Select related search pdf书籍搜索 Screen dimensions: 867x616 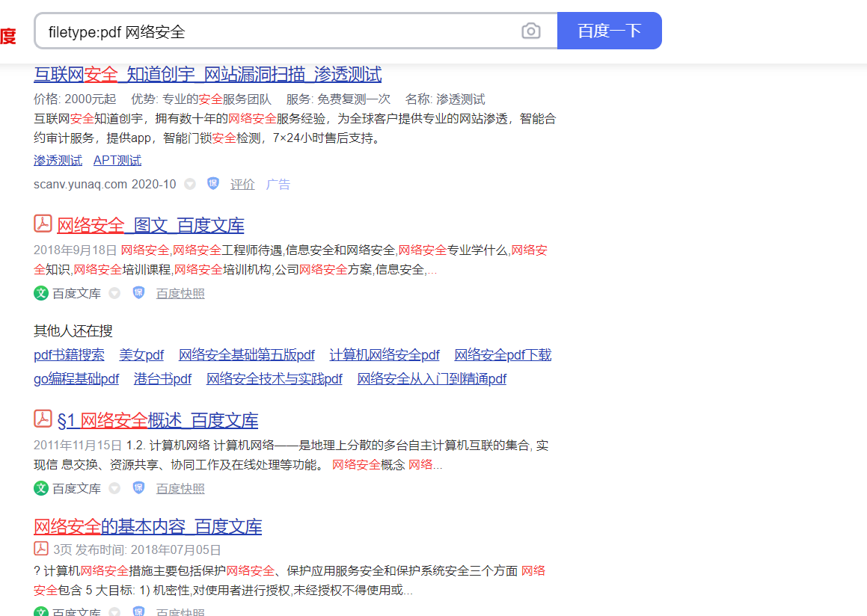coord(69,354)
